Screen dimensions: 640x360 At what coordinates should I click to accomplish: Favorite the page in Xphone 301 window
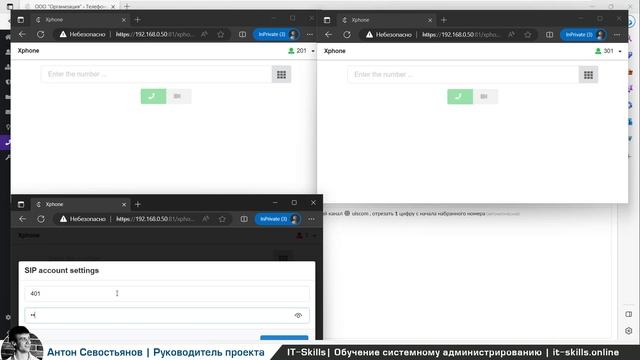point(528,35)
